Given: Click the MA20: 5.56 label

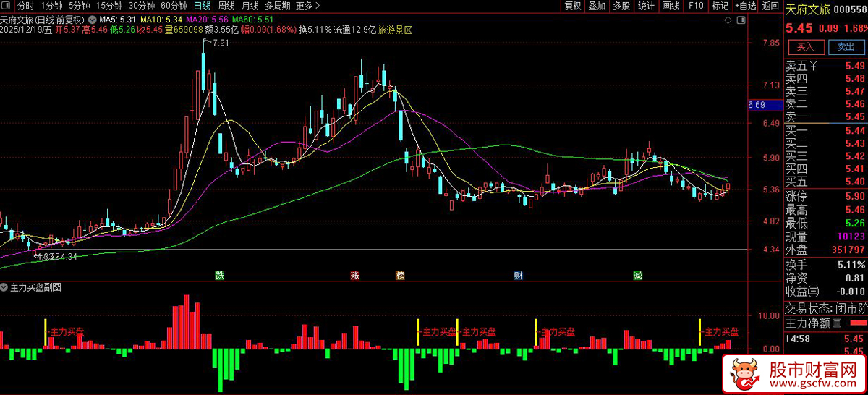Looking at the screenshot, I should coord(208,20).
